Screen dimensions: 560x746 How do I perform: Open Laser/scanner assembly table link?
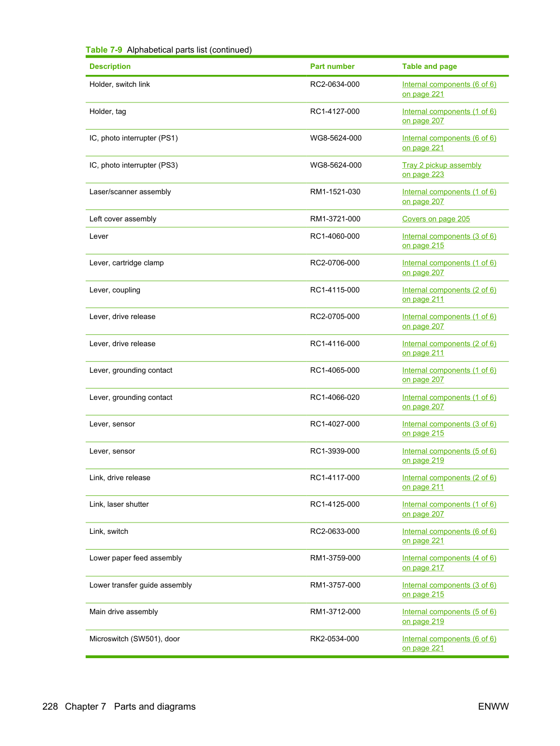(x=449, y=196)
